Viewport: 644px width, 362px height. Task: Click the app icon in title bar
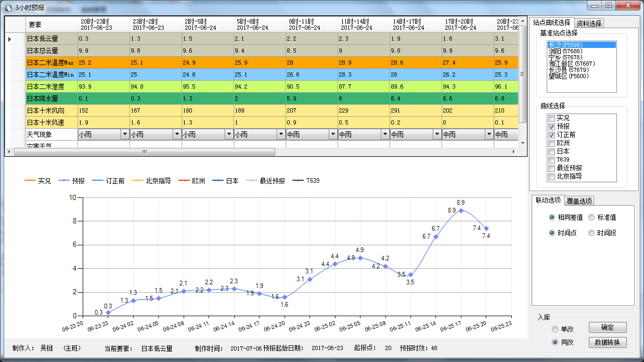point(7,7)
